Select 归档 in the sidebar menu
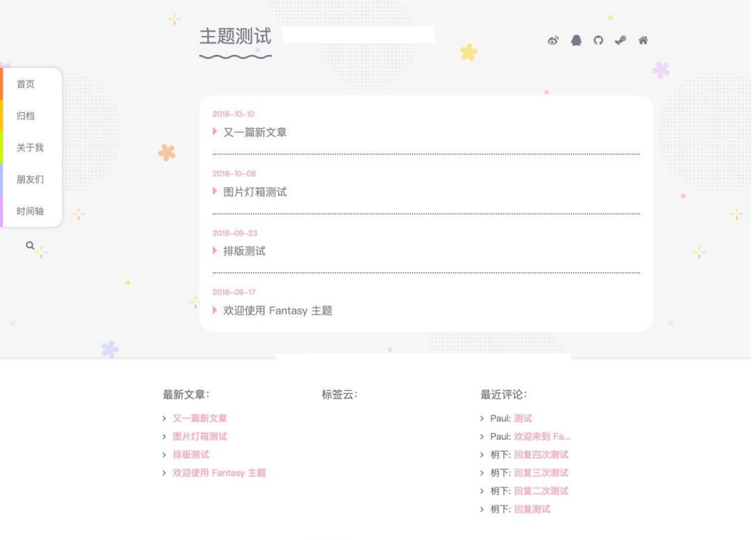Image resolution: width=756 pixels, height=540 pixels. click(x=26, y=116)
